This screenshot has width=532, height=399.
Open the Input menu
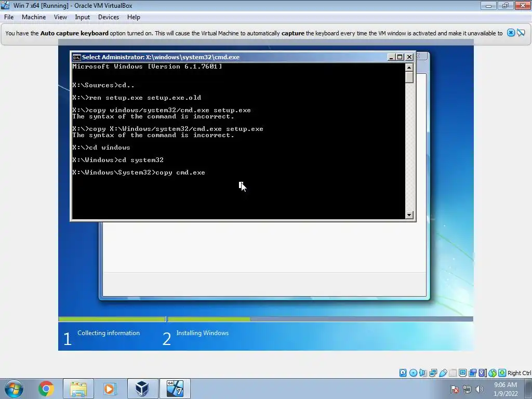82,17
